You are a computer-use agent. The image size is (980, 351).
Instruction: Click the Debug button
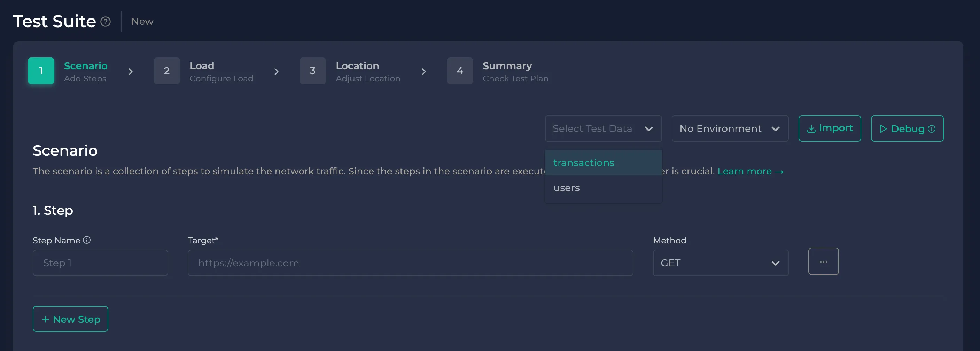point(907,128)
